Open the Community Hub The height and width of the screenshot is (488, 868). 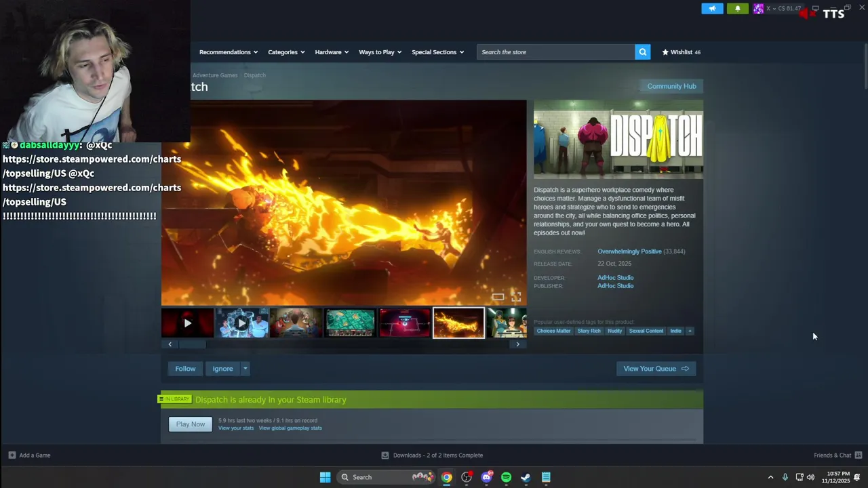point(671,86)
